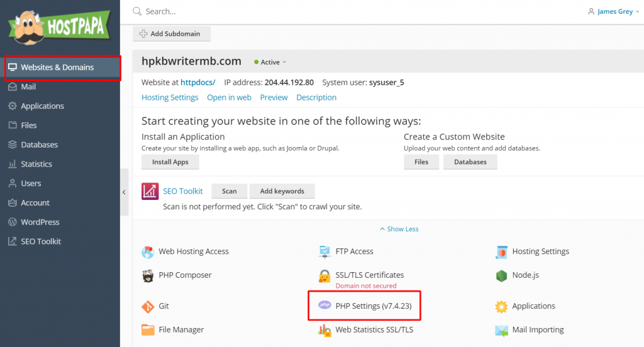This screenshot has height=347, width=644.
Task: Click the Add keywords button
Action: click(282, 191)
